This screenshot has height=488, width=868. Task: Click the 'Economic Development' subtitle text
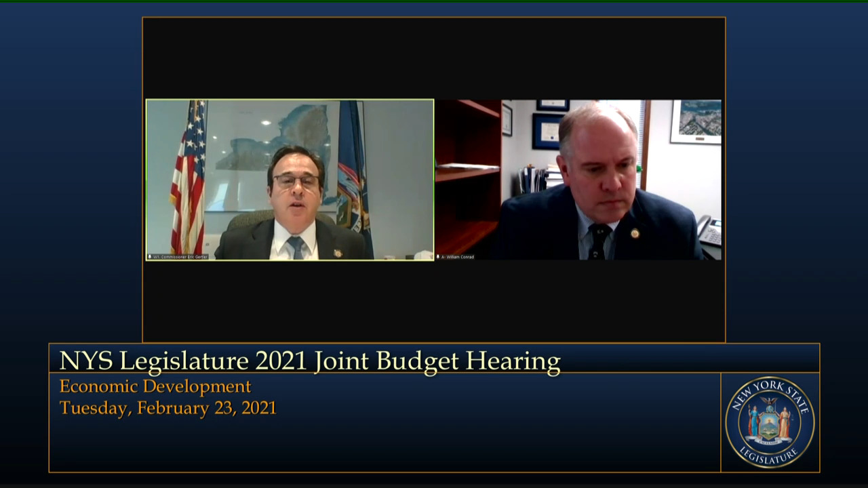(155, 386)
